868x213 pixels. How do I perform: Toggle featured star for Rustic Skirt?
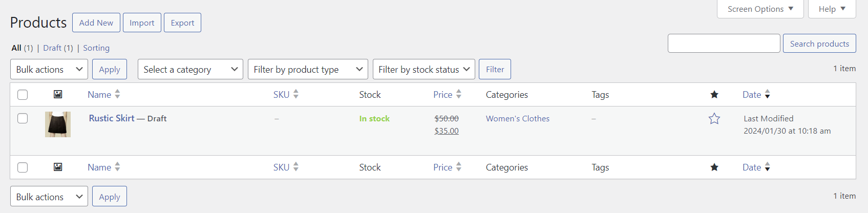[x=714, y=119]
